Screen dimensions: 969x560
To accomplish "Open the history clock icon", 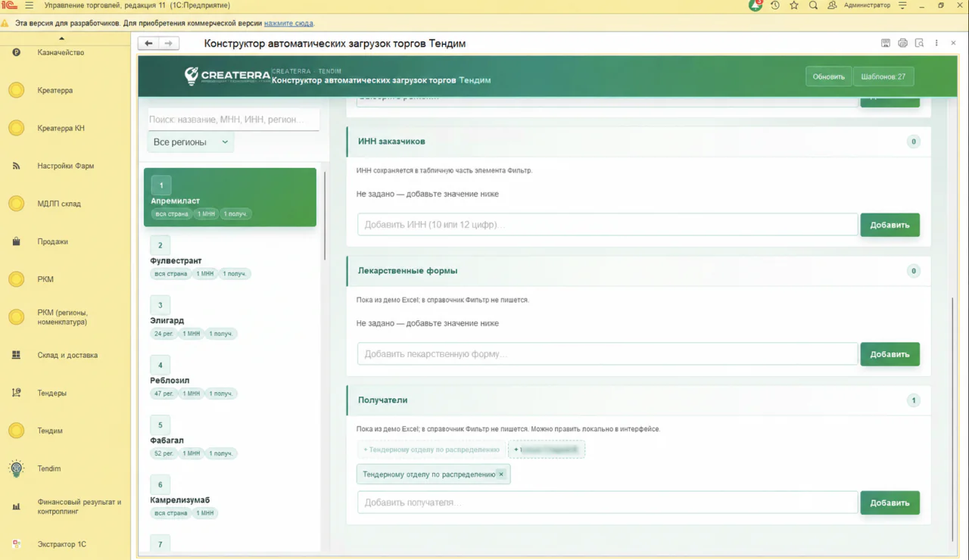I will [775, 5].
